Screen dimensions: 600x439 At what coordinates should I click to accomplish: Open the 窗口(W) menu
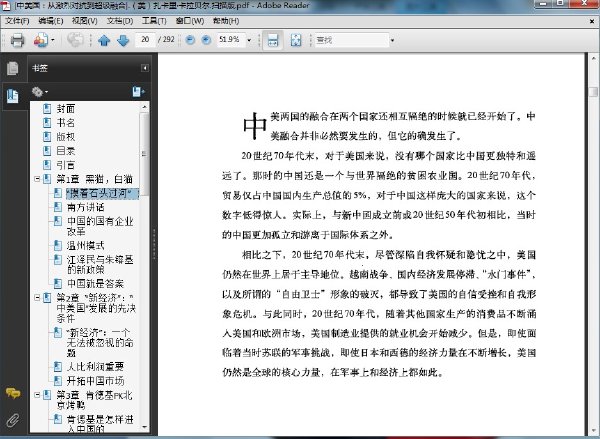(189, 21)
